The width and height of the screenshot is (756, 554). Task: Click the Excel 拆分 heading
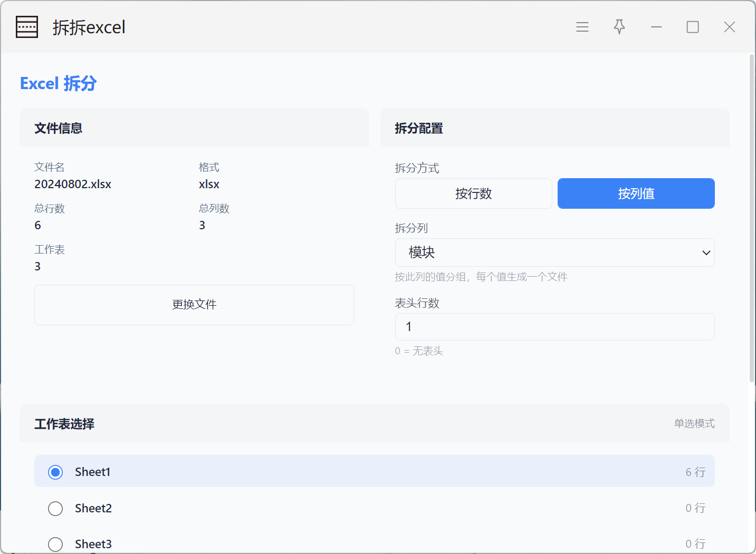pos(58,83)
